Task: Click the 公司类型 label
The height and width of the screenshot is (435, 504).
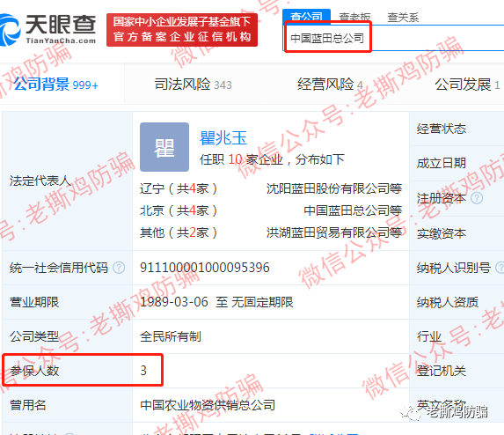Action: [34, 336]
